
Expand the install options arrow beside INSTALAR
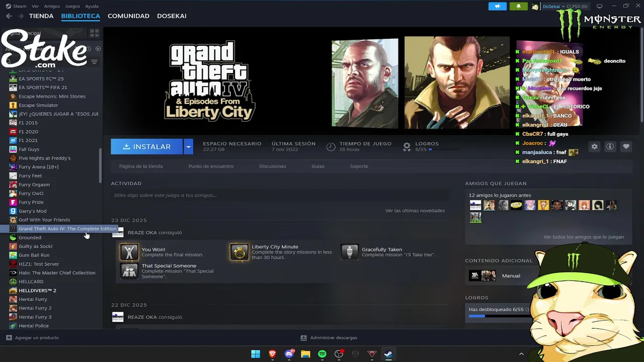click(x=188, y=146)
